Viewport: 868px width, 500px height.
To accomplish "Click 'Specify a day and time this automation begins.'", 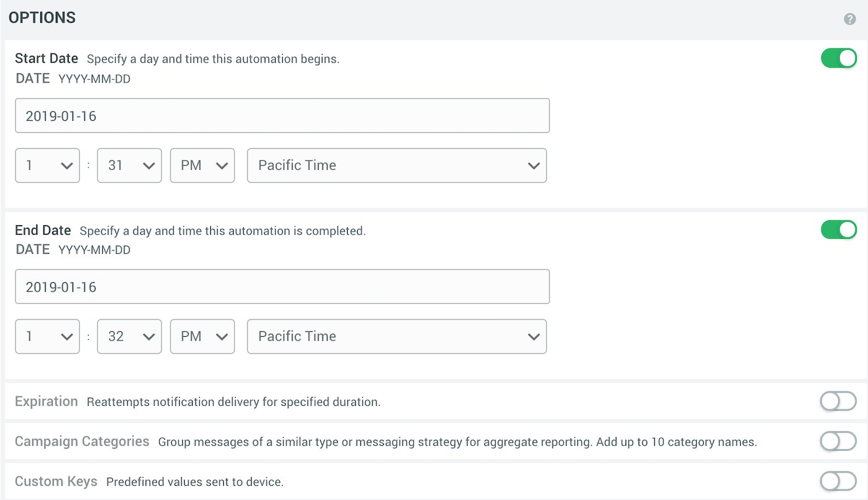I will [x=213, y=60].
